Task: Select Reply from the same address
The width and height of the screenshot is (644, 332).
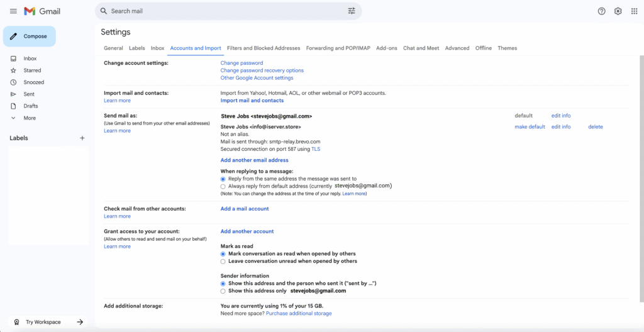Action: [223, 179]
